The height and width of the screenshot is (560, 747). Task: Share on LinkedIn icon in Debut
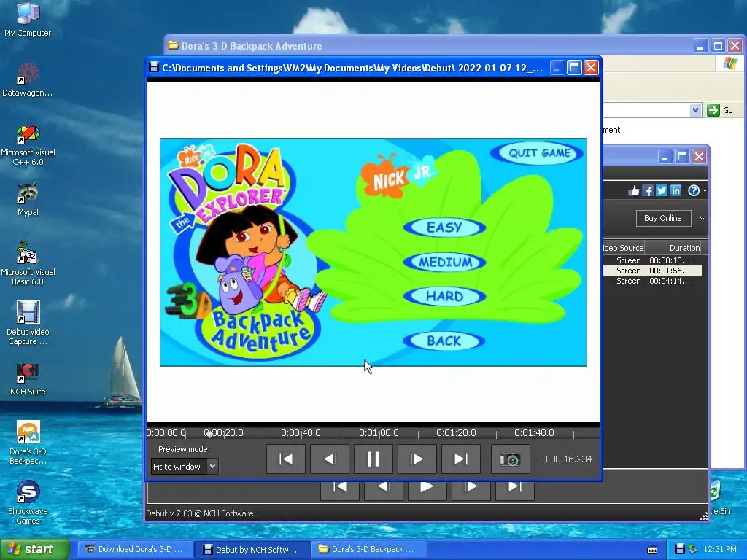[x=675, y=190]
